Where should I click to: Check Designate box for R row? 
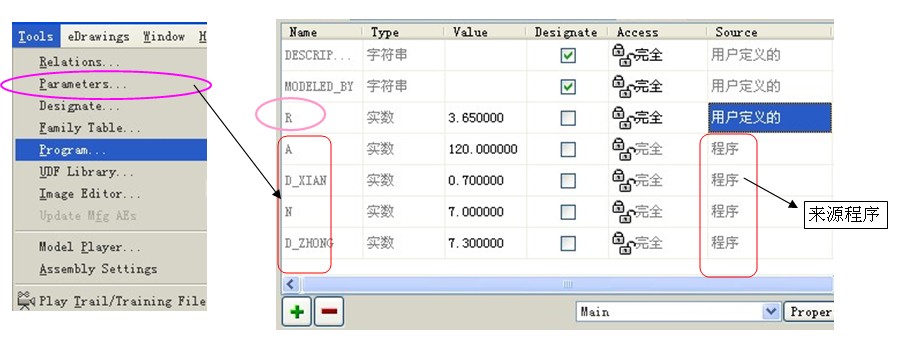[568, 118]
